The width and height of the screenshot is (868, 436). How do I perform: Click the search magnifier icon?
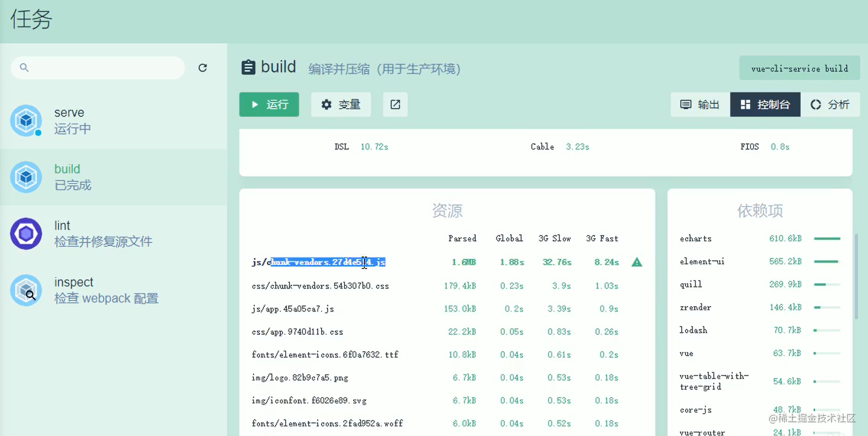[x=24, y=67]
